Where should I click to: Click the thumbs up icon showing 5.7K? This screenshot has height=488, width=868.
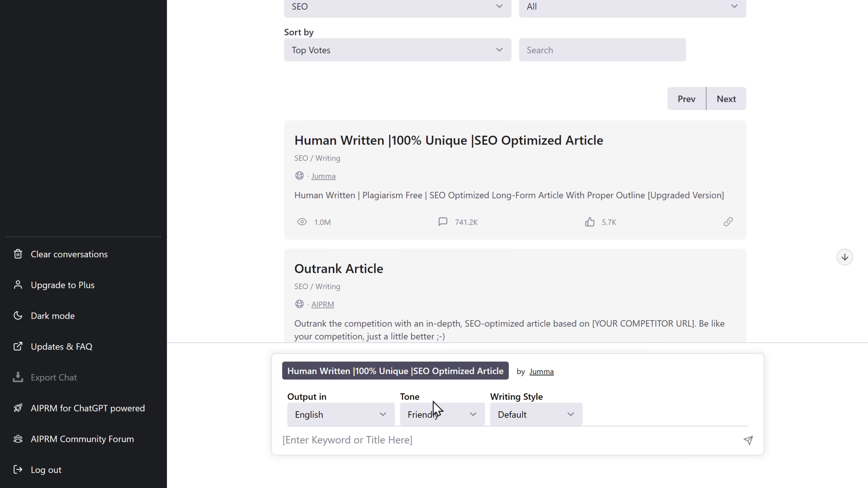point(590,222)
